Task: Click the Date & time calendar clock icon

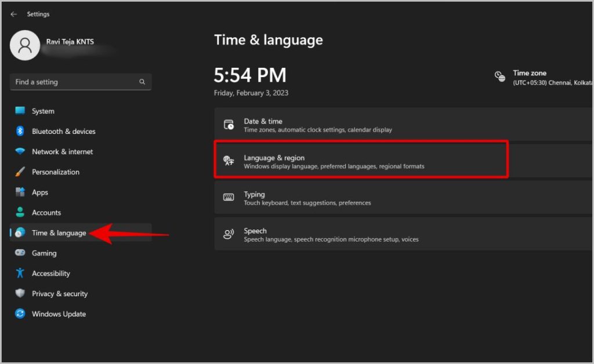Action: click(x=229, y=125)
